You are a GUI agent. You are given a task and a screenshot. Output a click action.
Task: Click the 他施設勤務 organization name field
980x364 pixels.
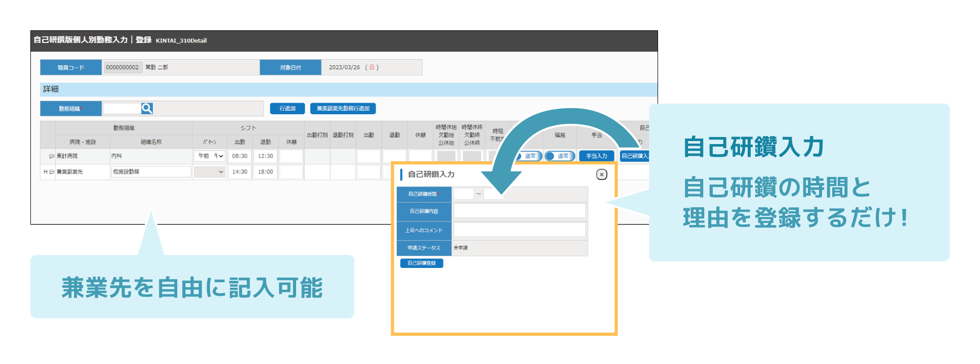[x=151, y=172]
